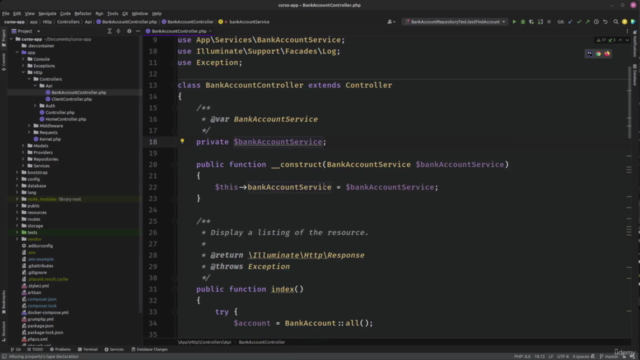The image size is (640, 360).
Task: Expand the Auth folder
Action: pos(36,106)
